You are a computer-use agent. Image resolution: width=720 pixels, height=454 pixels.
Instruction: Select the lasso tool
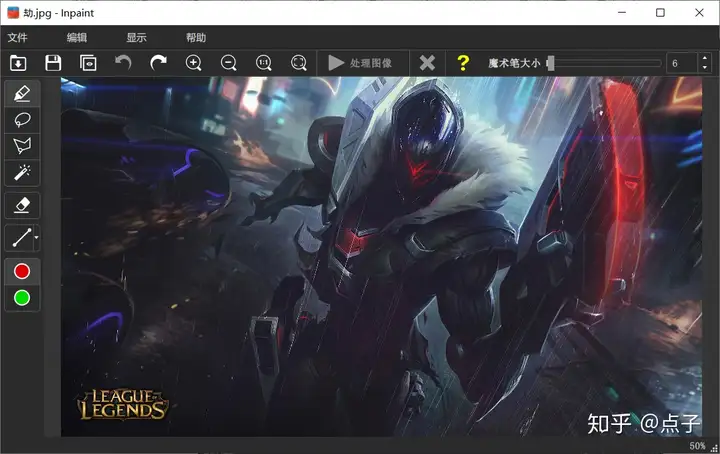click(22, 120)
